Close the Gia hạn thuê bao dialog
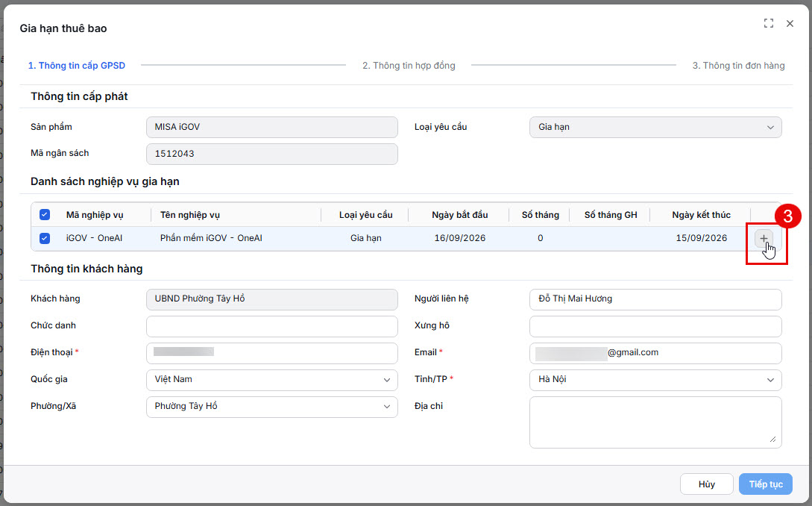812x506 pixels. point(790,23)
